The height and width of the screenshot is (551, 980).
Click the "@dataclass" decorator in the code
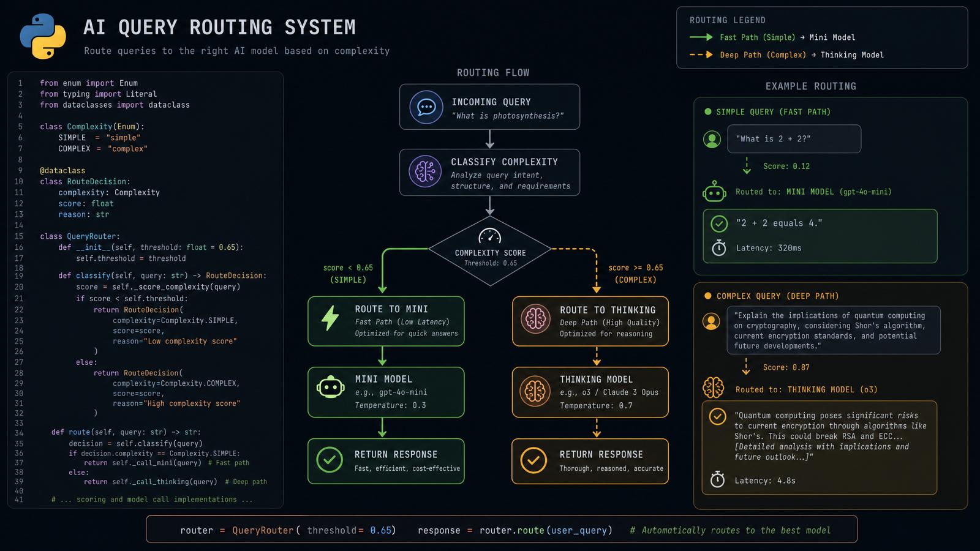pyautogui.click(x=62, y=171)
